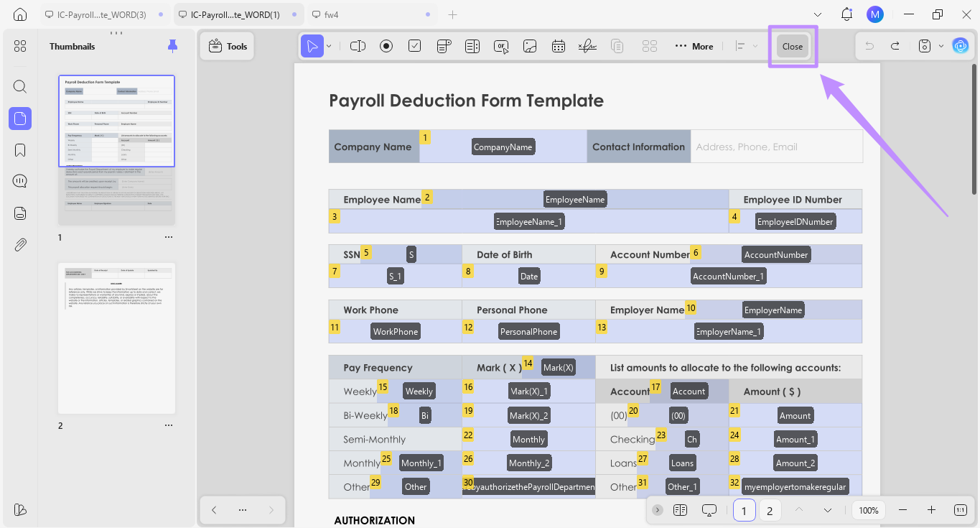Click the Tools button
This screenshot has height=528, width=980.
click(x=228, y=46)
